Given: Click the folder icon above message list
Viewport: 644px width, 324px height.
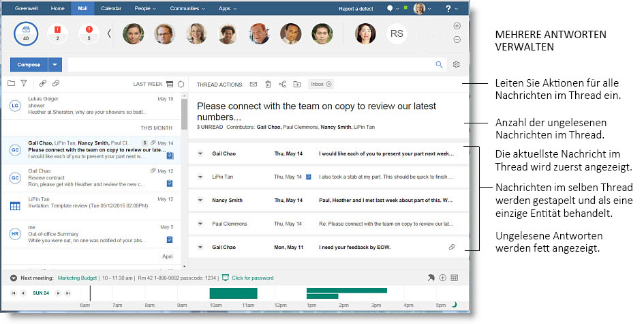Looking at the screenshot, I should 11,83.
